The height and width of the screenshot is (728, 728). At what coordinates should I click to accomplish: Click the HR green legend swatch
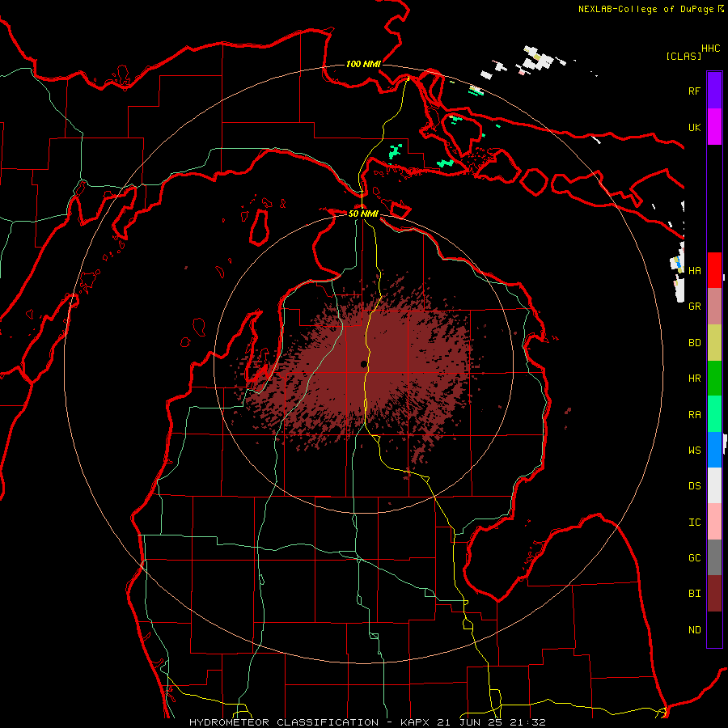click(x=714, y=379)
